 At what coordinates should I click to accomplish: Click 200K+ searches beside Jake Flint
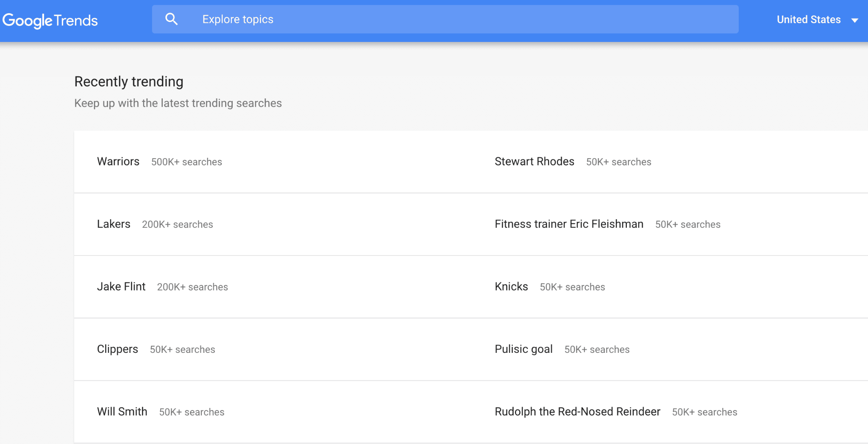point(192,287)
